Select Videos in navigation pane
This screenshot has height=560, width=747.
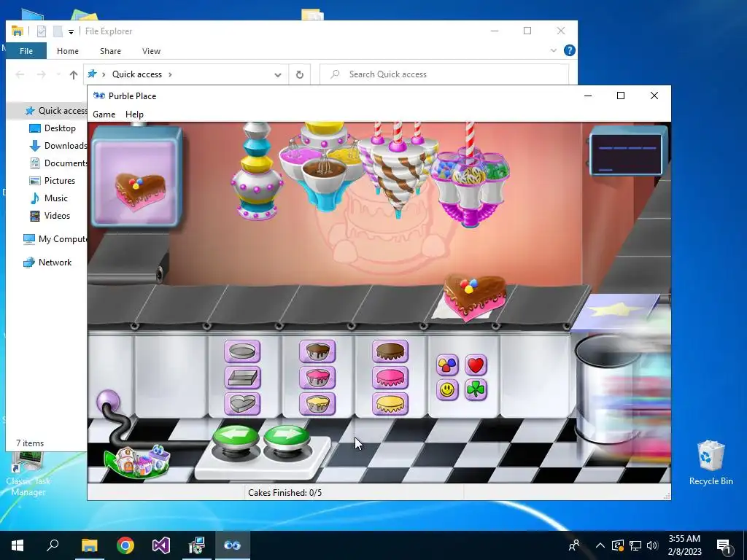click(x=50, y=216)
